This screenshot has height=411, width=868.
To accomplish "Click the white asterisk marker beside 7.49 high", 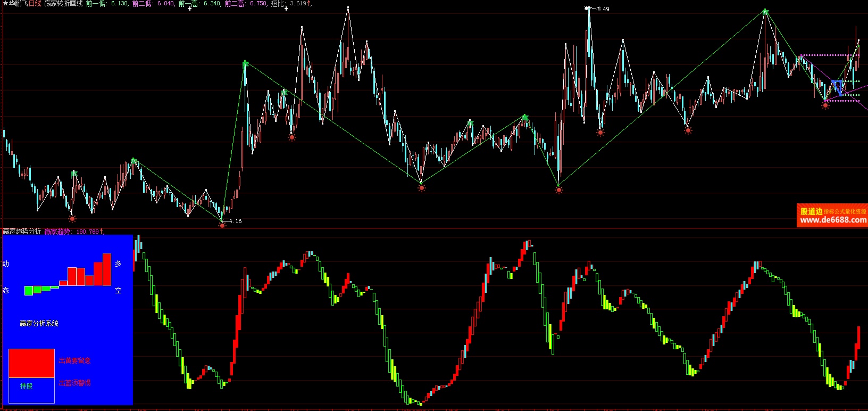I will coord(587,9).
